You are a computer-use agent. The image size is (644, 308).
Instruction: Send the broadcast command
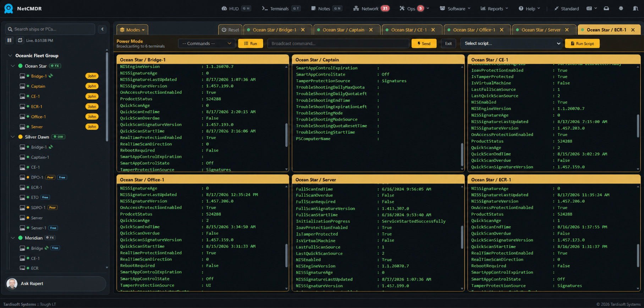click(424, 43)
